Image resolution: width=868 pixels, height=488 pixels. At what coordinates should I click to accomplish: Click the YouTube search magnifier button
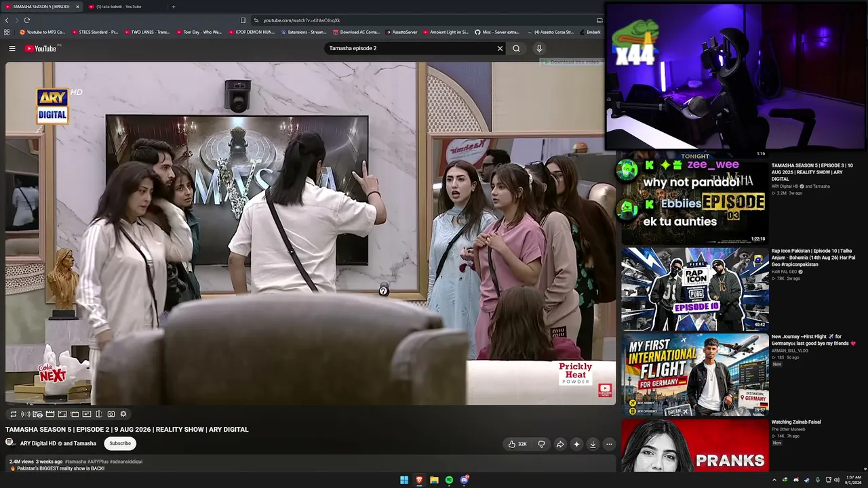(516, 49)
